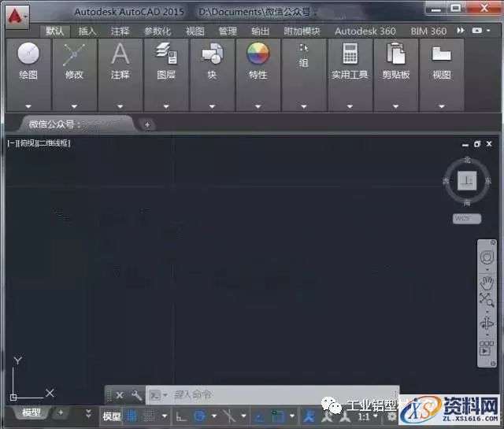504x429 pixels.
Task: Open the Autodesk 360 ribbon tab
Action: coord(365,31)
